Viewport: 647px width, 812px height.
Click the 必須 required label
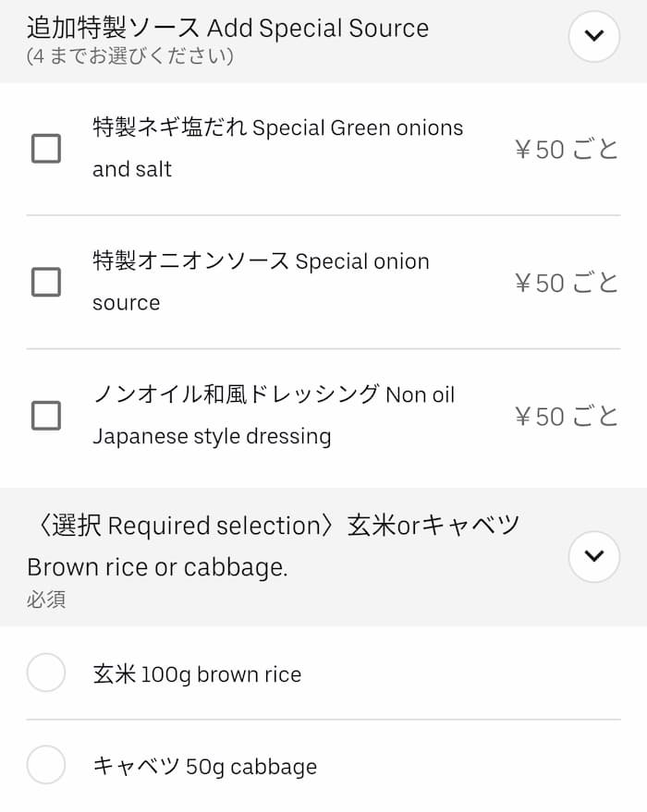coord(45,600)
